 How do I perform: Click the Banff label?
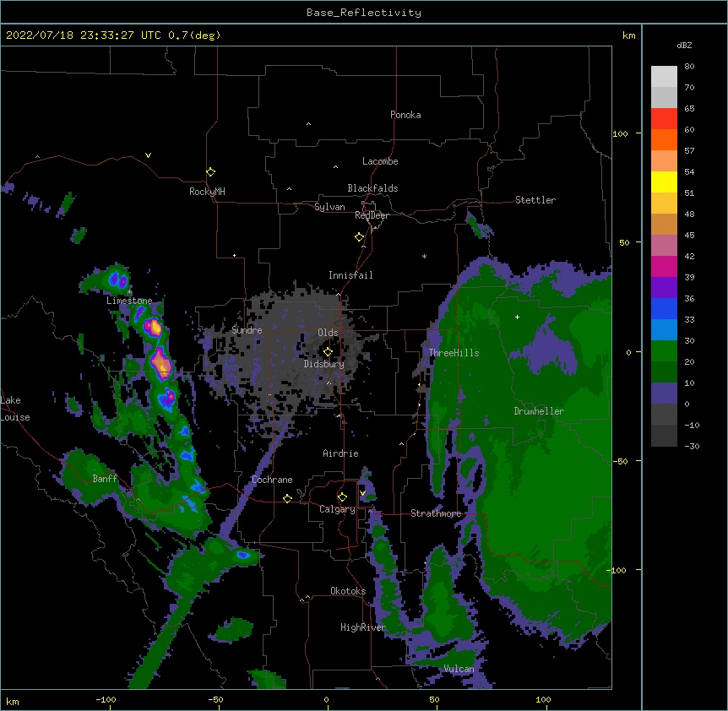(x=105, y=479)
